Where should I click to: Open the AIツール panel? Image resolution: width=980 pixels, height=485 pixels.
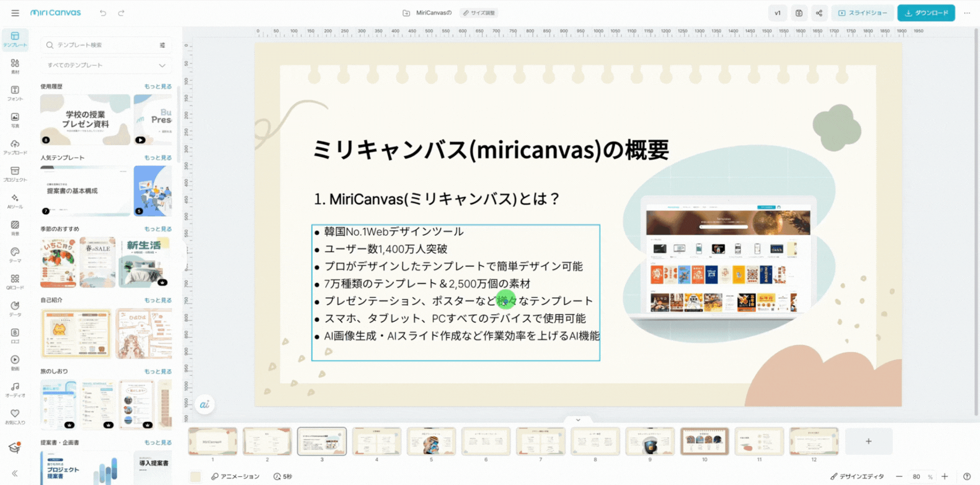pyautogui.click(x=15, y=202)
